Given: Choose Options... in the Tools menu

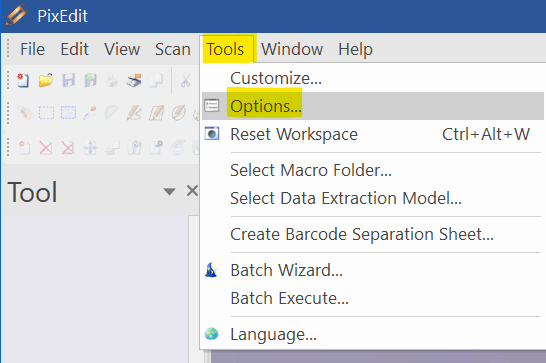Looking at the screenshot, I should 373,106.
